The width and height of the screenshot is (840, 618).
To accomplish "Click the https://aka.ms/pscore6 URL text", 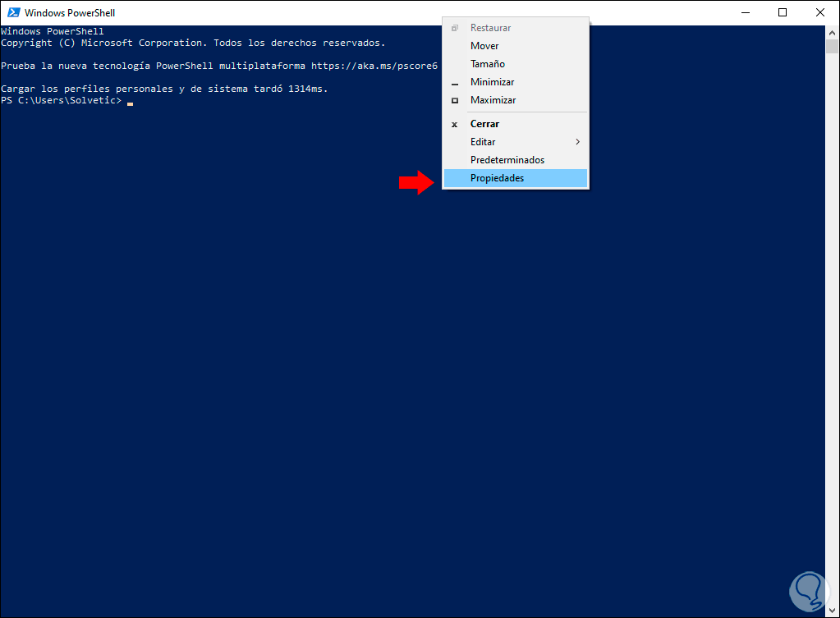I will pyautogui.click(x=374, y=66).
